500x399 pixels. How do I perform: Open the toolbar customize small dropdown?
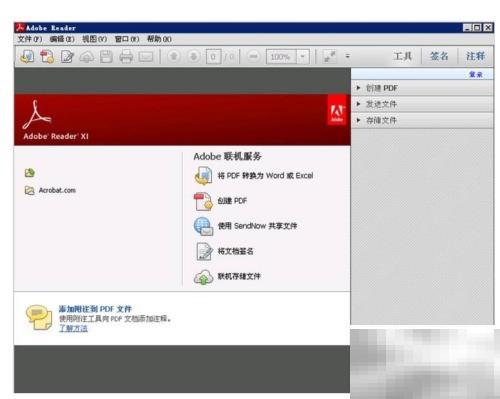pyautogui.click(x=347, y=56)
